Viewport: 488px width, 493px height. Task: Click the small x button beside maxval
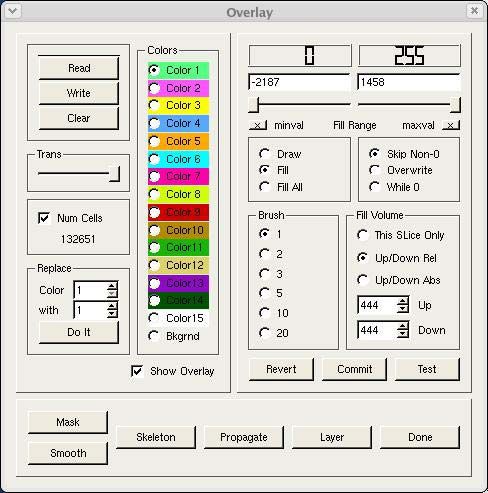click(451, 125)
